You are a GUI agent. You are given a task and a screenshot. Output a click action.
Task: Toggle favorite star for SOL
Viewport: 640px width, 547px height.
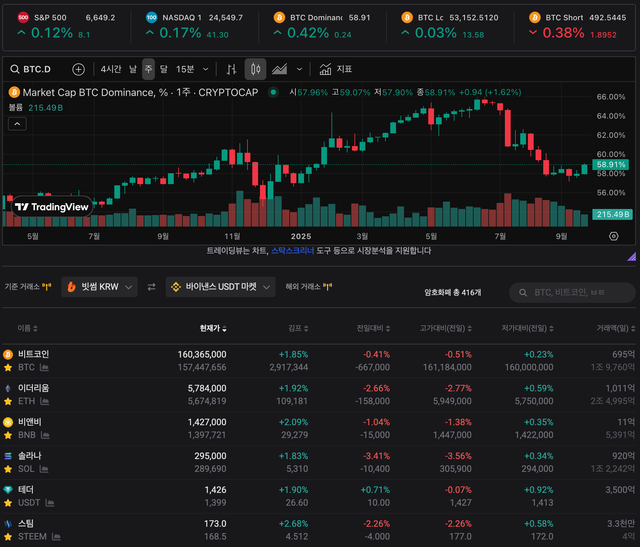coord(8,469)
